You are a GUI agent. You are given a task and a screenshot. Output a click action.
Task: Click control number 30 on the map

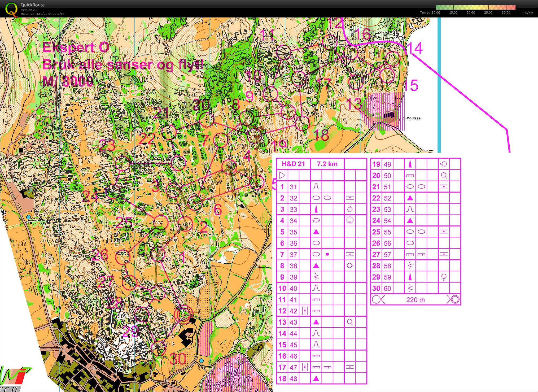tap(178, 359)
